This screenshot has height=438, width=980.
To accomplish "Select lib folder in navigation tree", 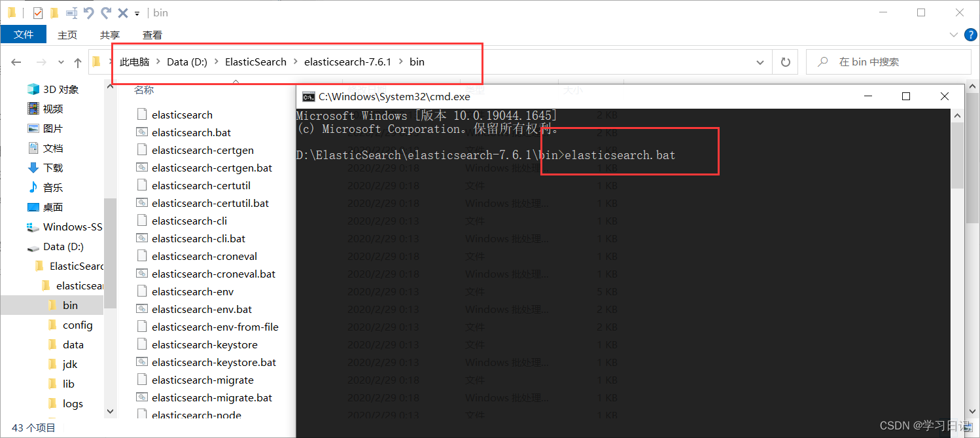I will pos(61,384).
